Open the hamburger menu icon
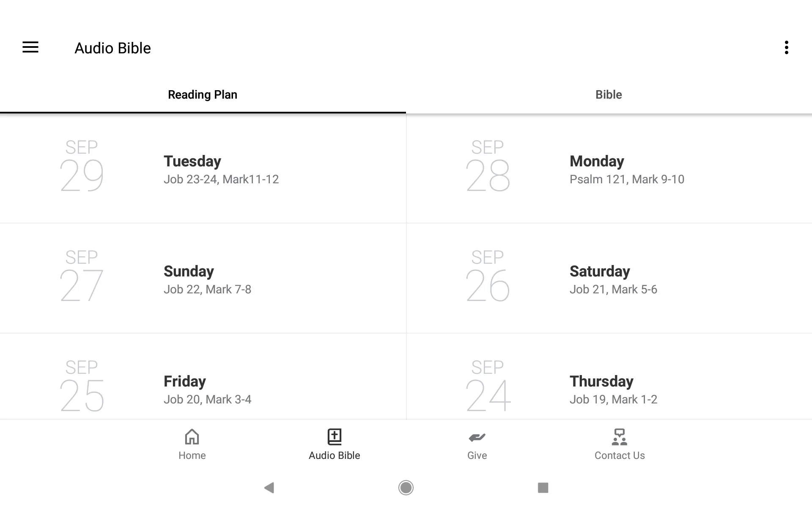This screenshot has width=812, height=508. (x=30, y=47)
